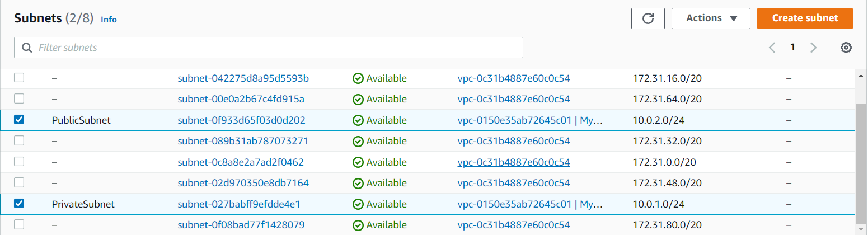The width and height of the screenshot is (868, 235).
Task: Click Available status for subnet-0f08bad77f1428079
Action: 379,225
